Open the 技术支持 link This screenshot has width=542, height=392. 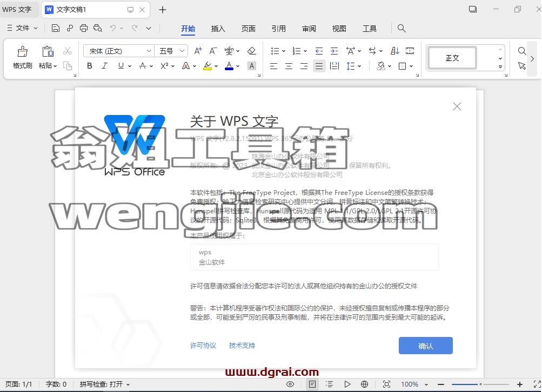[242, 346]
